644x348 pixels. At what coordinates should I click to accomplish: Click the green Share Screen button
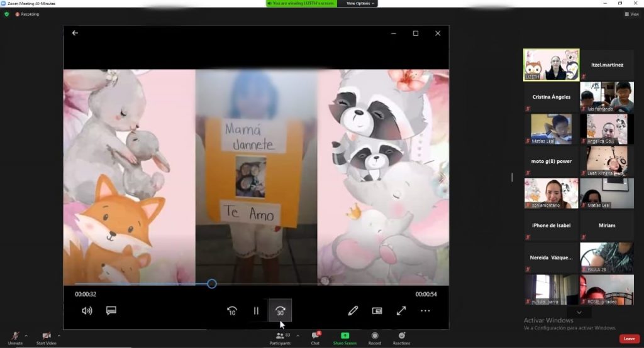point(345,338)
